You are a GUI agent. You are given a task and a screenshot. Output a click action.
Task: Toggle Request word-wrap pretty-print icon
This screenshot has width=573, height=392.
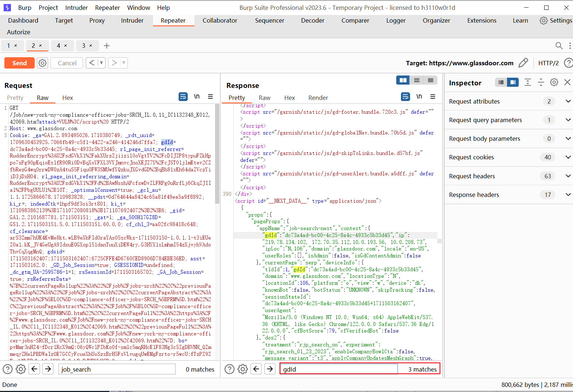pyautogui.click(x=183, y=97)
